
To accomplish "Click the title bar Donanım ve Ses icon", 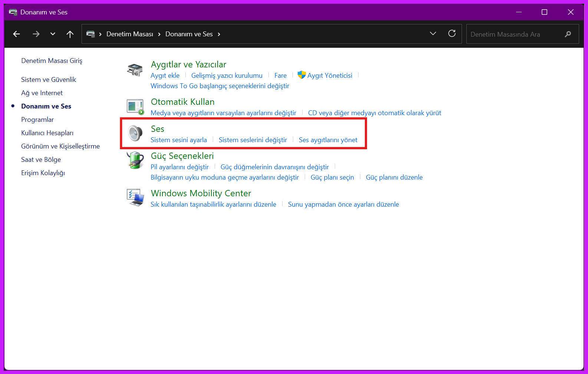I will coord(13,12).
